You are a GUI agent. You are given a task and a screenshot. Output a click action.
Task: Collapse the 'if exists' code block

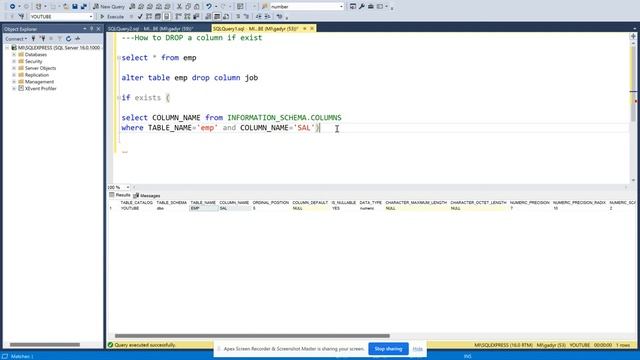[119, 98]
